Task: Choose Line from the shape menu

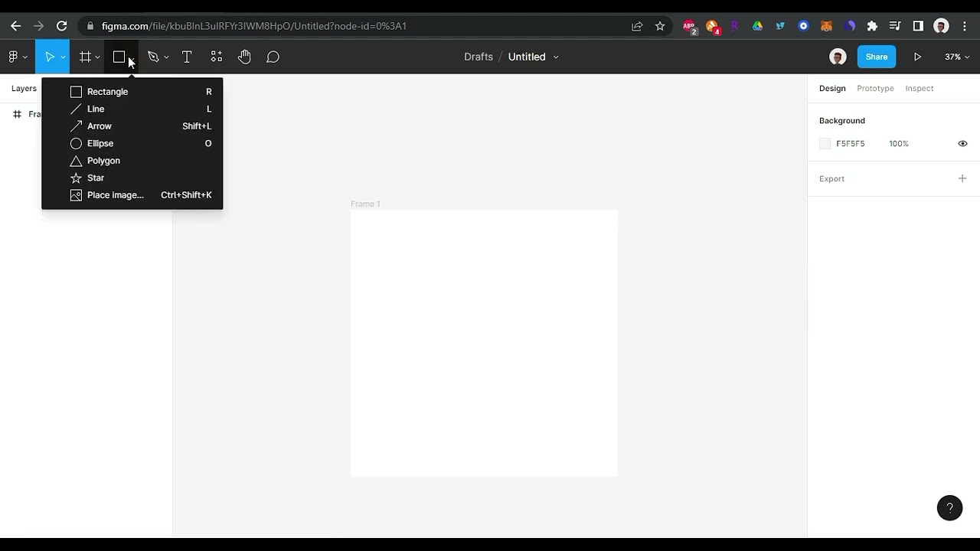Action: pyautogui.click(x=132, y=109)
